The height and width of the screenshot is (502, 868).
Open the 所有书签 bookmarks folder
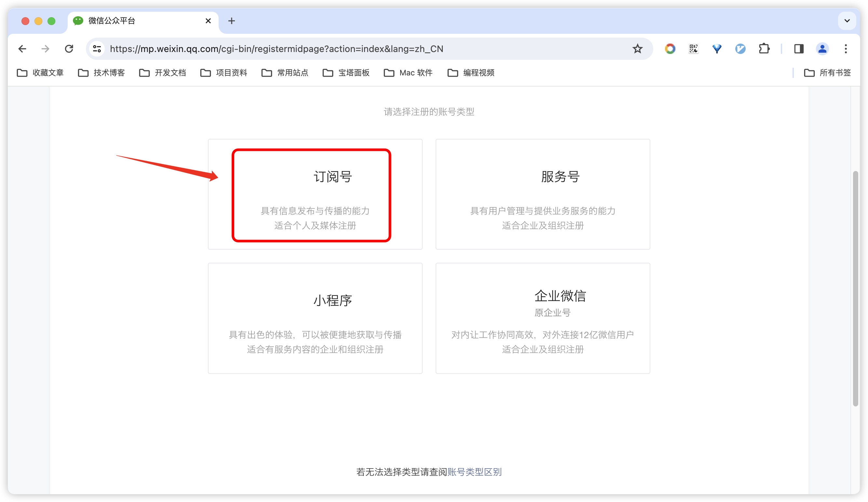point(827,73)
